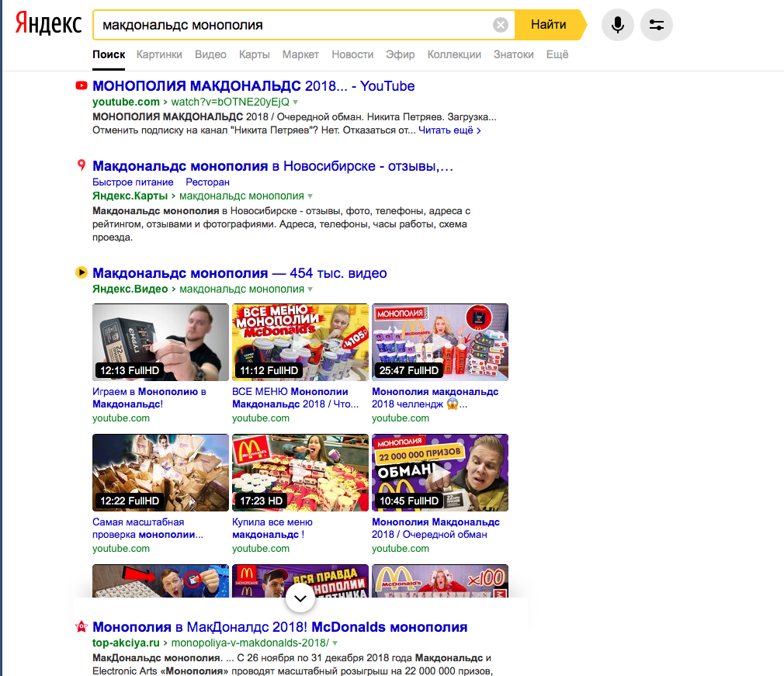This screenshot has width=784, height=676.
Task: Click the YouTube favicon next to first result
Action: [x=81, y=85]
